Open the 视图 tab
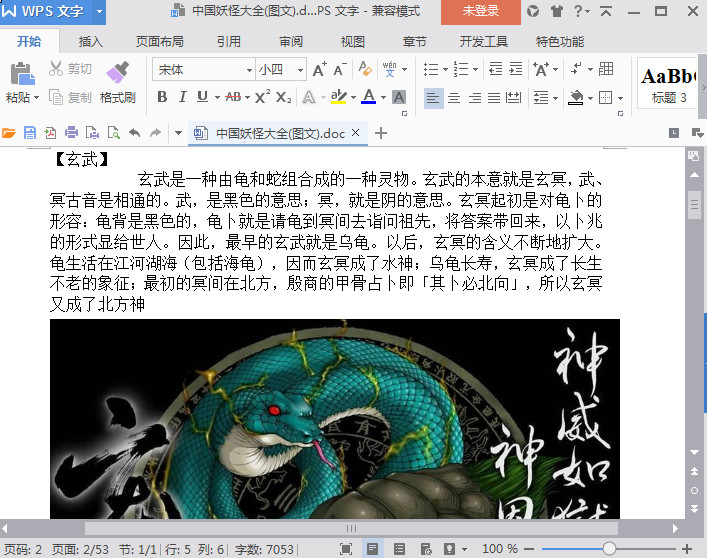The width and height of the screenshot is (707, 558). pos(353,41)
